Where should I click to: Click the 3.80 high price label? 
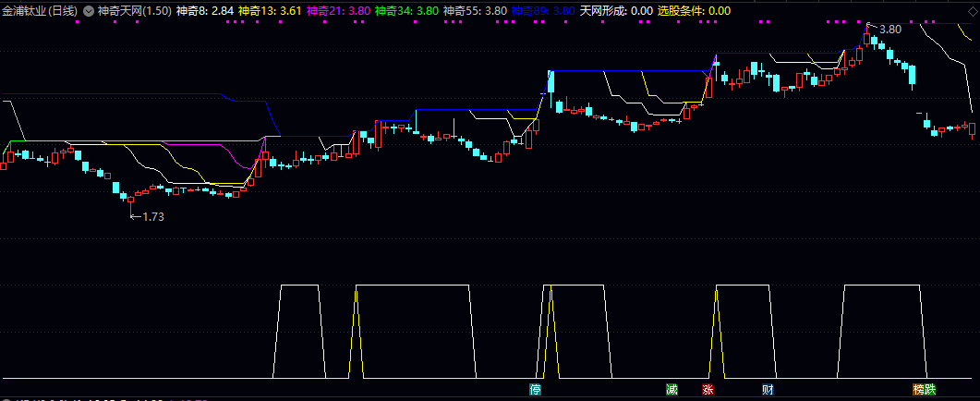(x=890, y=29)
